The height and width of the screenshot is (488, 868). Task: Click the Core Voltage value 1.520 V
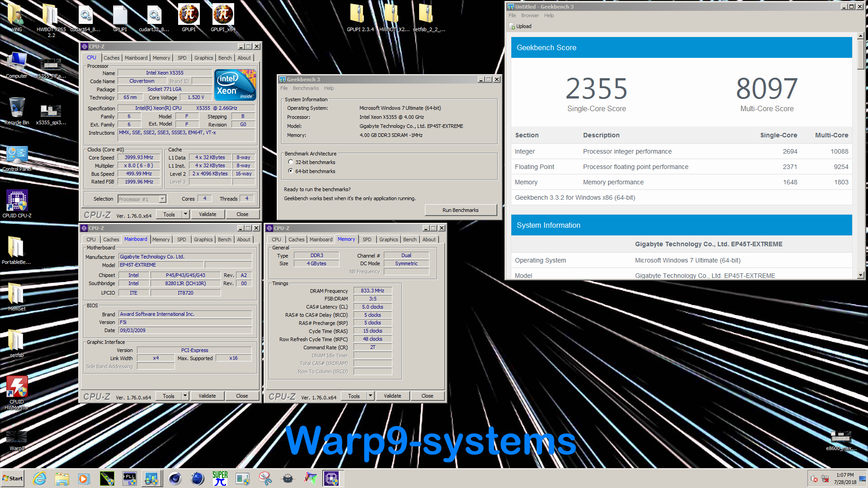point(196,97)
